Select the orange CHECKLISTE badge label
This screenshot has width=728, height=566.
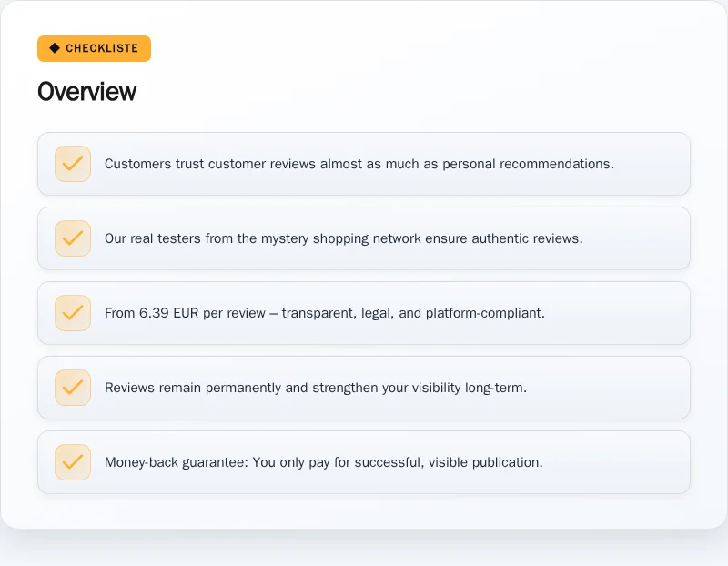95,48
